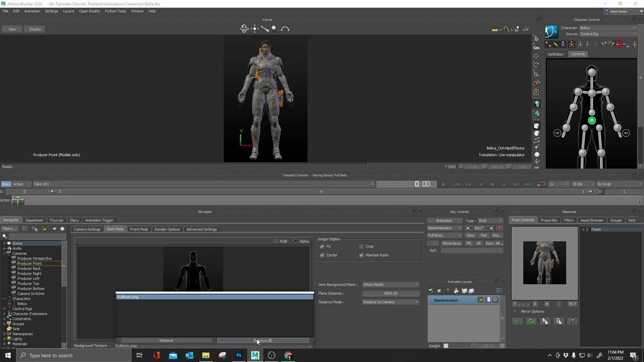Click the pose thumbnail preview
This screenshot has width=644, height=362.
[544, 263]
